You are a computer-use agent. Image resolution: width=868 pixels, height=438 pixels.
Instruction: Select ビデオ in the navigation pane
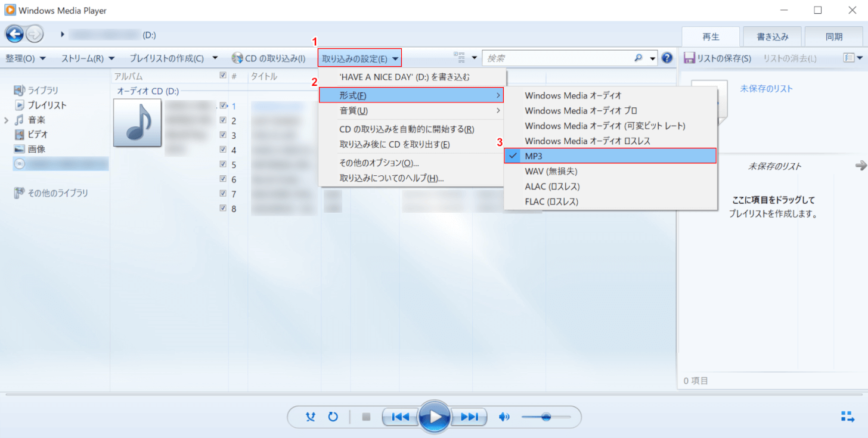pos(30,135)
